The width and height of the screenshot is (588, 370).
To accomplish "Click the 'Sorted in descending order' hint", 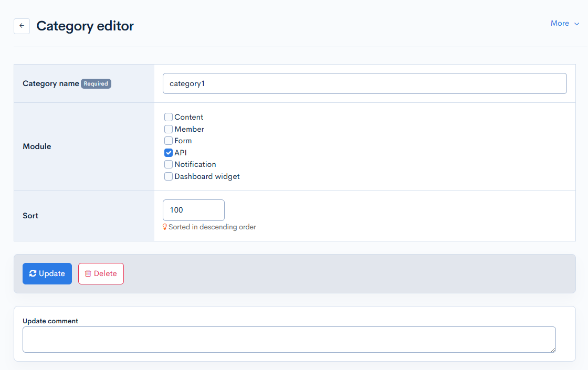I will tap(212, 227).
